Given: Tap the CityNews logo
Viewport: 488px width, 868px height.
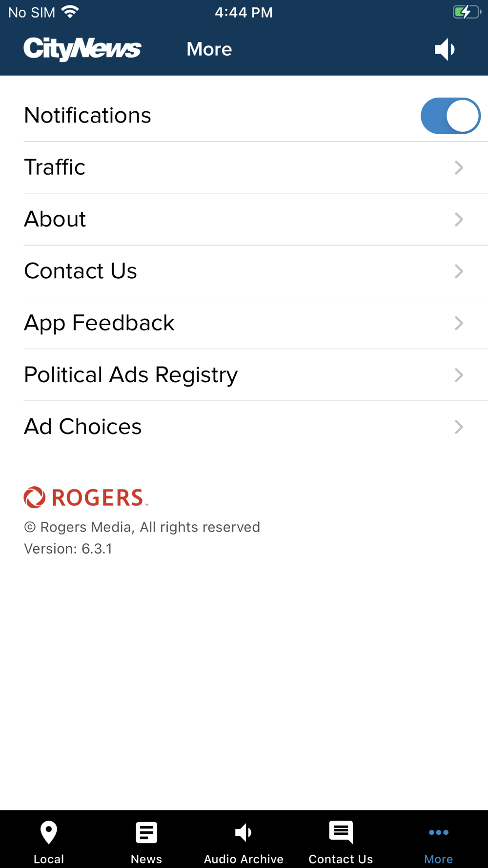Looking at the screenshot, I should pos(82,49).
